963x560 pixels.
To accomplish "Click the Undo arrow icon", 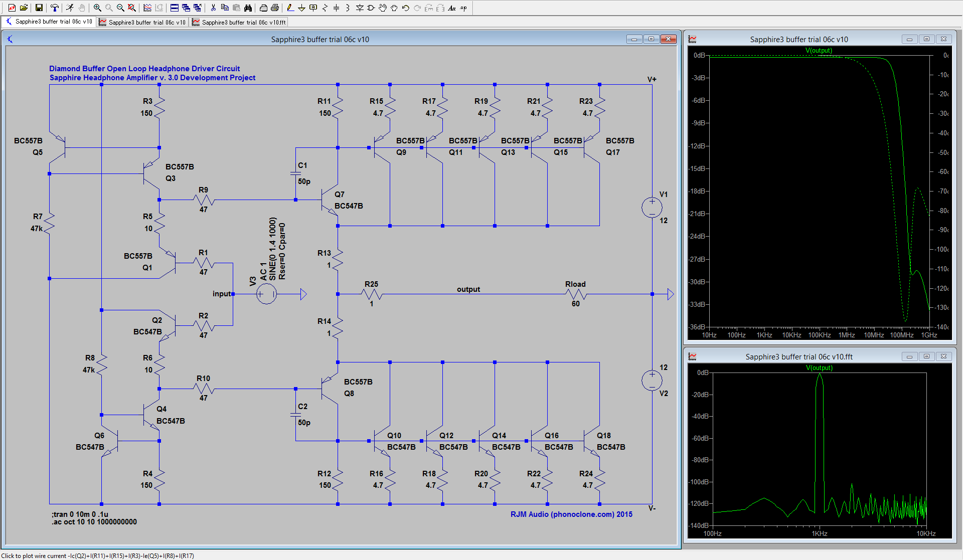I will [x=405, y=8].
